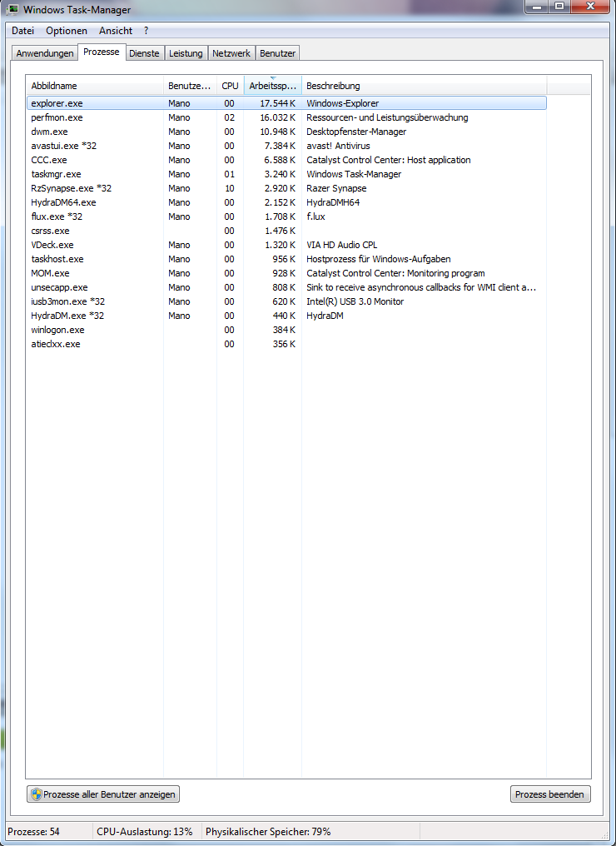Viewport: 616px width, 846px height.
Task: Click Ressourcen- und Leistungsüberwachung description
Action: (x=387, y=117)
